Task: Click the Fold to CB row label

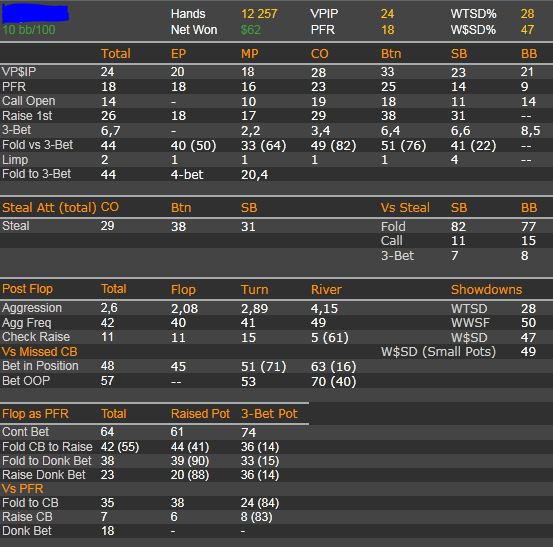Action: click(30, 503)
